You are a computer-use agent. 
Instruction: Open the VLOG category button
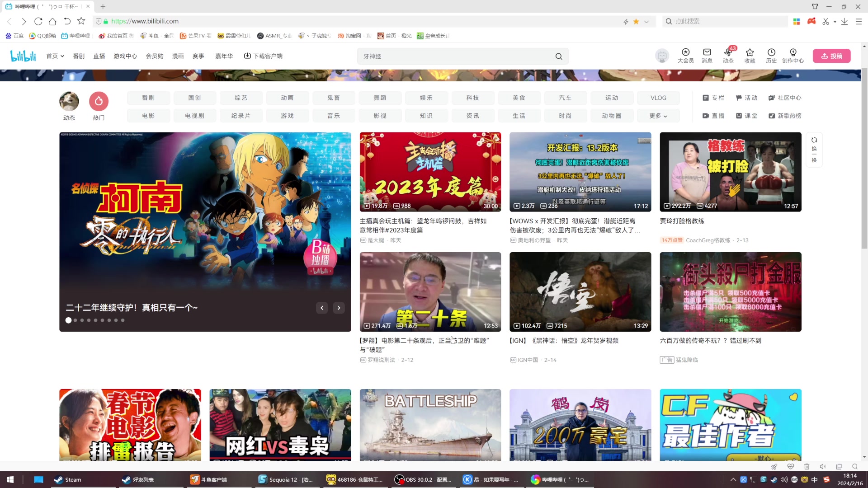coord(658,98)
